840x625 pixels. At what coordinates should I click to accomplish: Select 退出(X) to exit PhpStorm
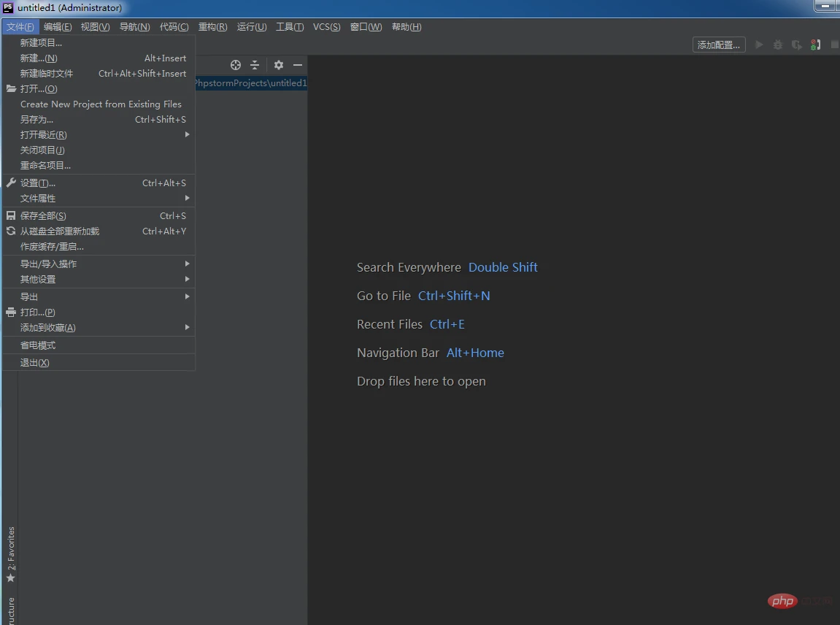pos(35,363)
